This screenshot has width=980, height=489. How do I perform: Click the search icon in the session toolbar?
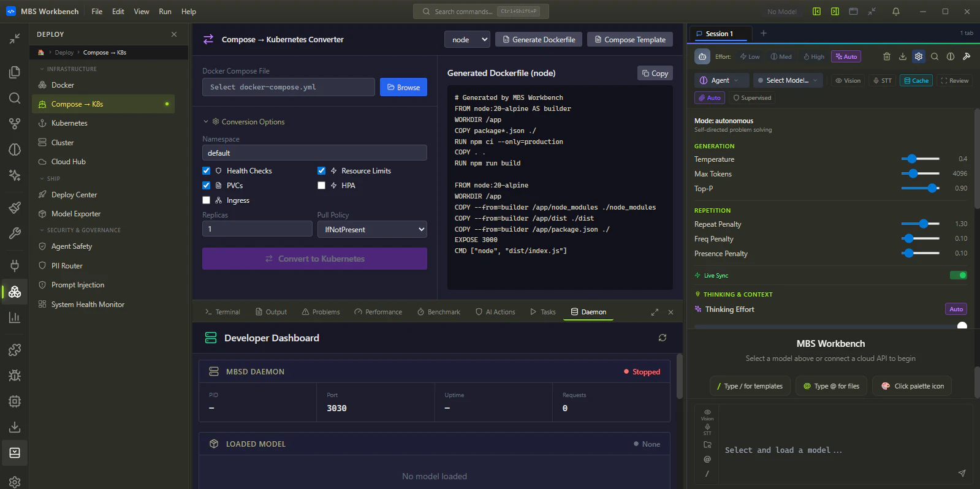[934, 56]
